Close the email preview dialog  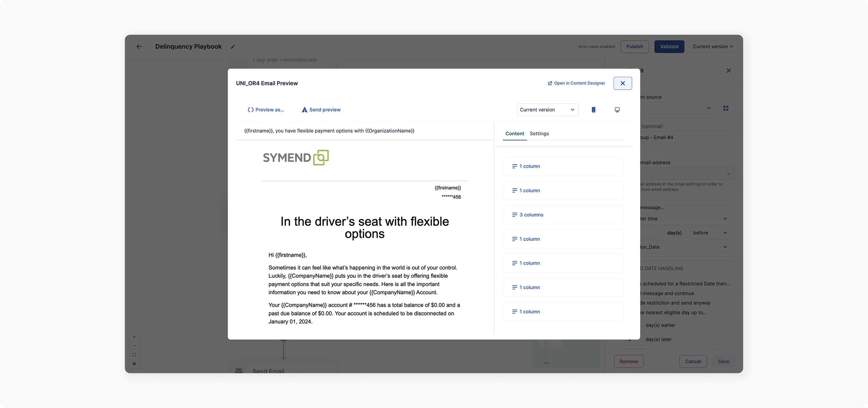pyautogui.click(x=623, y=83)
